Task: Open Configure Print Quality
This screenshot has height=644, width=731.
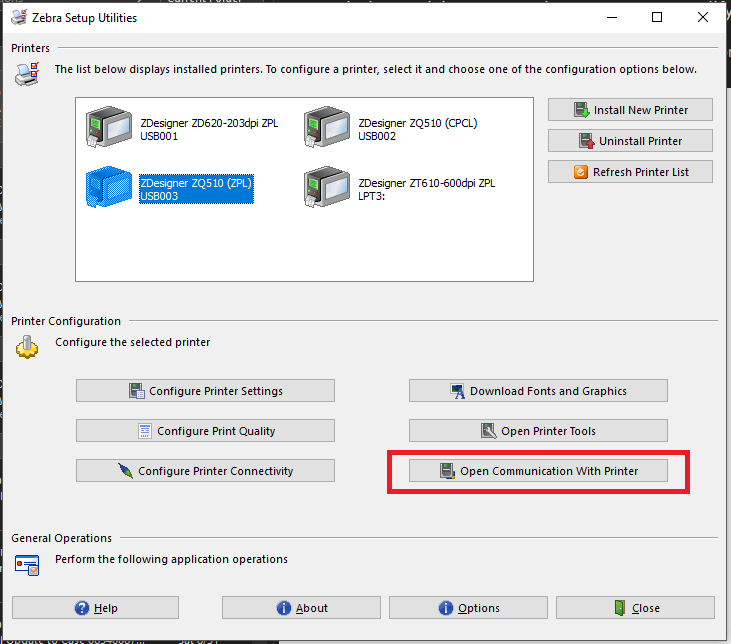Action: point(205,431)
